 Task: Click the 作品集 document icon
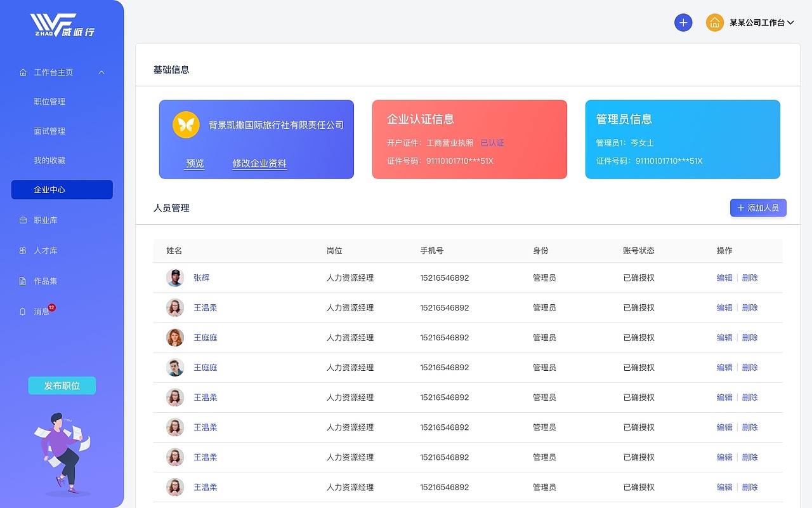coord(23,281)
